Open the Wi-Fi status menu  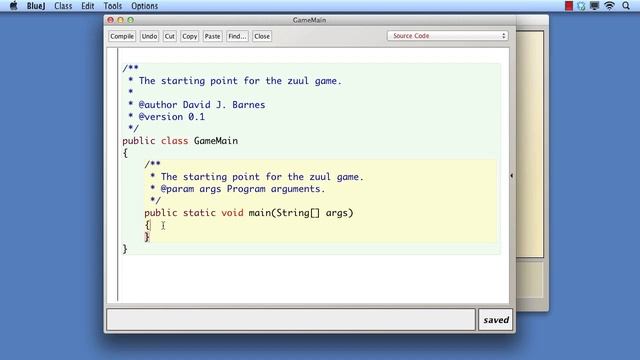pos(609,6)
